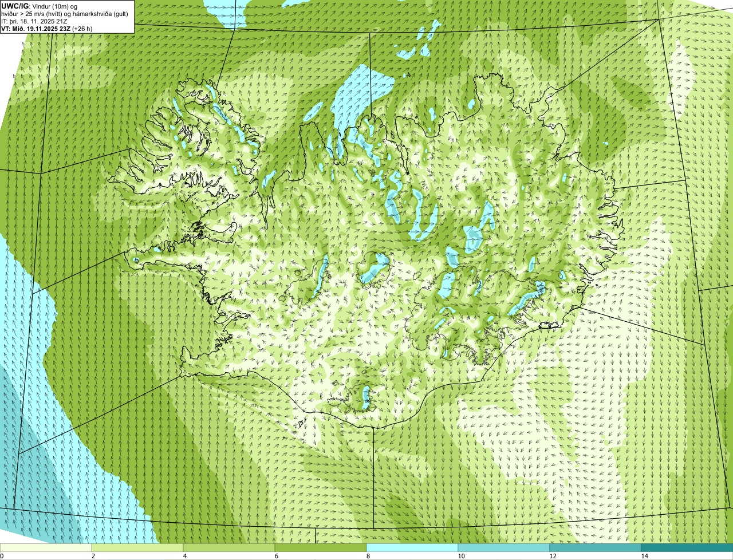
Task: Click the '8' tick label on the legend
Action: click(368, 556)
